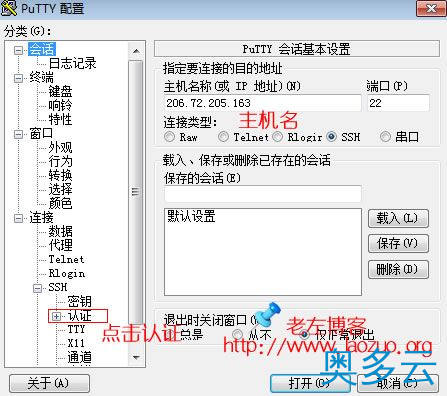Click the 保存(V) button
447x396 pixels.
click(398, 244)
